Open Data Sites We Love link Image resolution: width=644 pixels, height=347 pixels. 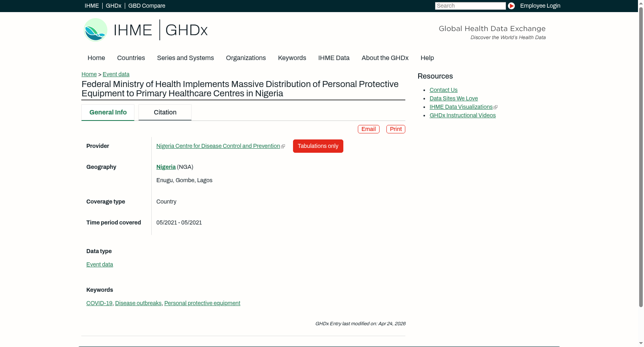coord(454,98)
